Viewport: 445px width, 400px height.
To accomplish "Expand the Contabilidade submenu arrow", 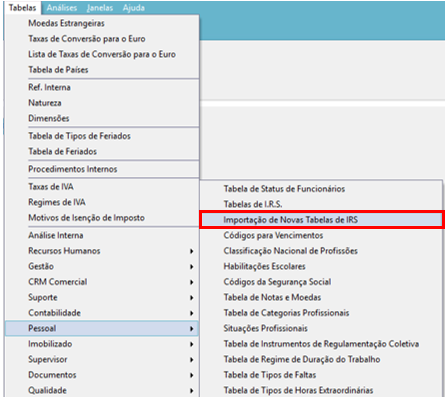I will click(192, 313).
